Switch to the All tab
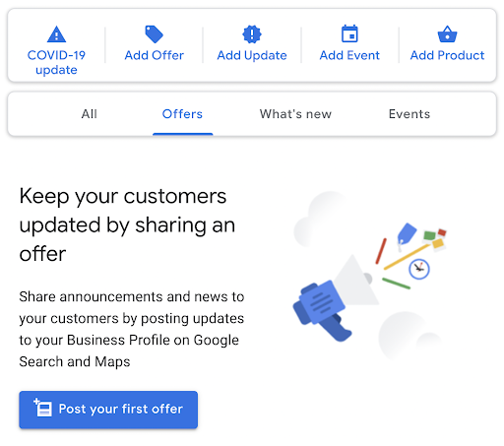This screenshot has width=504, height=446. point(89,114)
